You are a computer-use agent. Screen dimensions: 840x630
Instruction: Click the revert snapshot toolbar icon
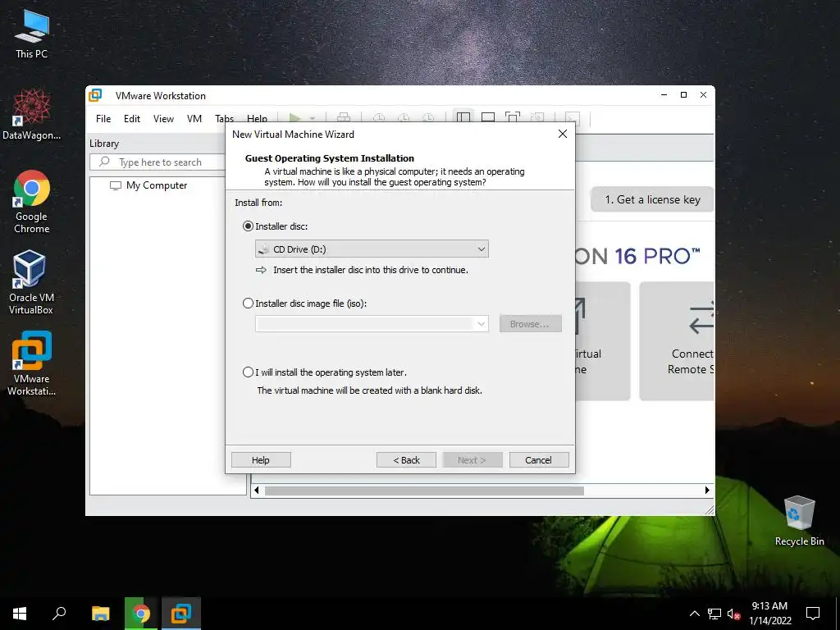click(404, 117)
